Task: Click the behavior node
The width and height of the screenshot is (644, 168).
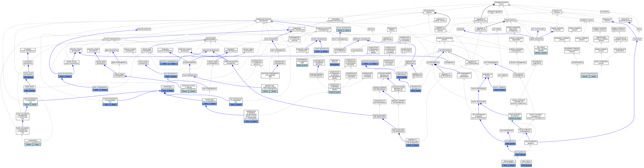Action: (371, 29)
